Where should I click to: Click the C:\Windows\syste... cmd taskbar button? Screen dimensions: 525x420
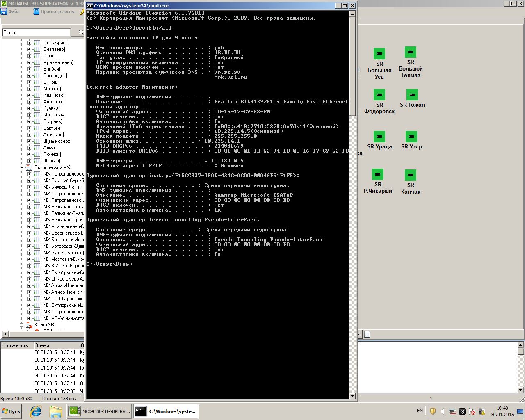point(166,411)
